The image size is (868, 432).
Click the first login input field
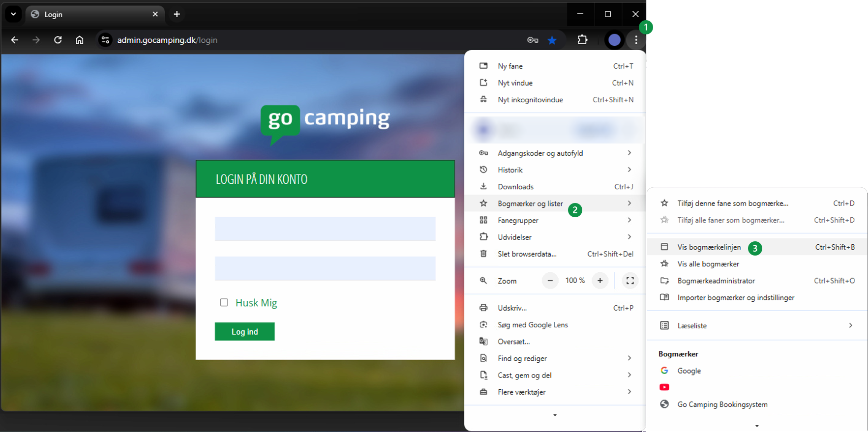pyautogui.click(x=325, y=229)
